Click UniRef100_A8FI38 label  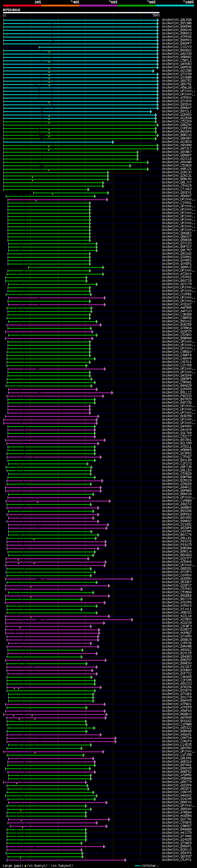point(177,467)
